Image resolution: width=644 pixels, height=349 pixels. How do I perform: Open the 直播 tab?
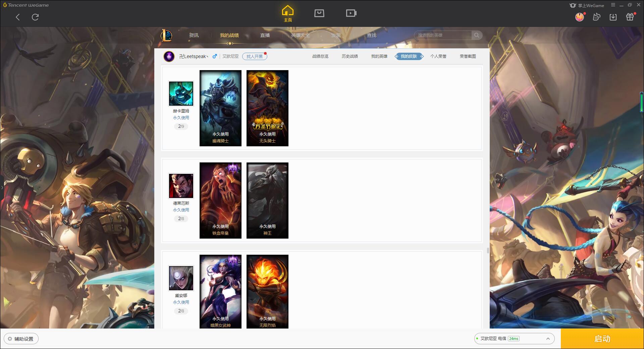[265, 35]
